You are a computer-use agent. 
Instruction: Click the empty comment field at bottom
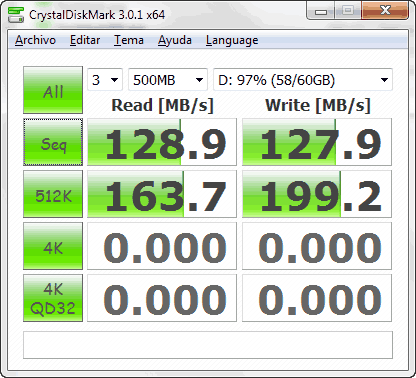208,345
